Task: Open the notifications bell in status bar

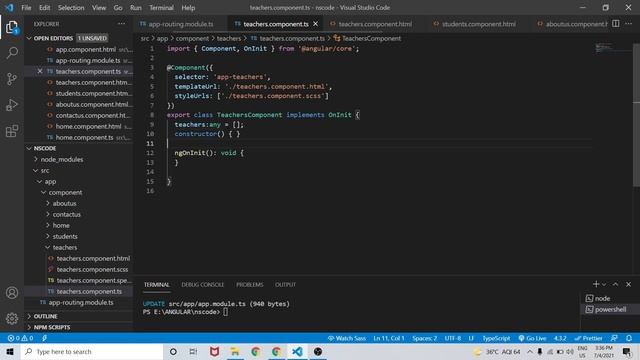Action: click(629, 338)
